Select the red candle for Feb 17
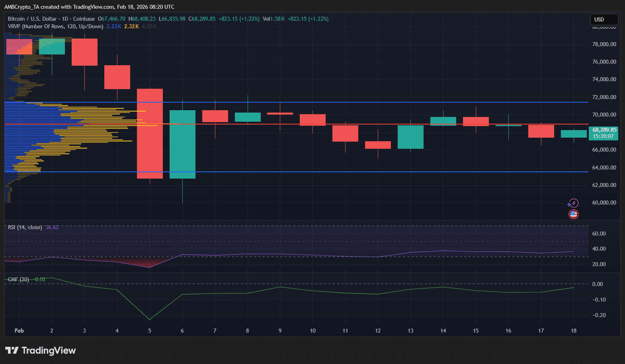Viewport: 625px width, 364px height. 541,131
